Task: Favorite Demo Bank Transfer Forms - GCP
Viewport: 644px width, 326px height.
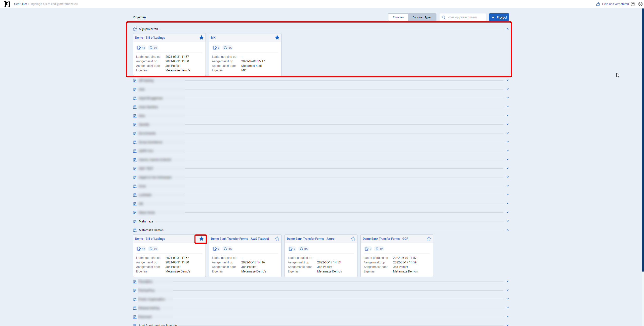Action: [429, 239]
